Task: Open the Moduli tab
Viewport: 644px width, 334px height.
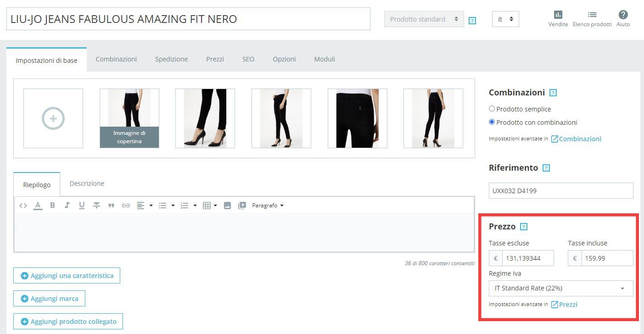Action: point(325,59)
